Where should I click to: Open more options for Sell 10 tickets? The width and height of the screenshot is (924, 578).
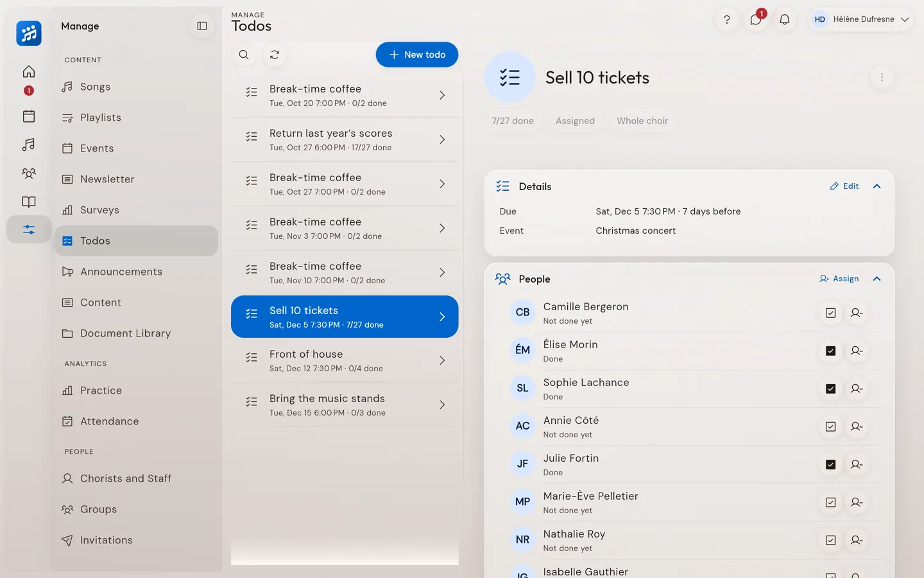[882, 77]
